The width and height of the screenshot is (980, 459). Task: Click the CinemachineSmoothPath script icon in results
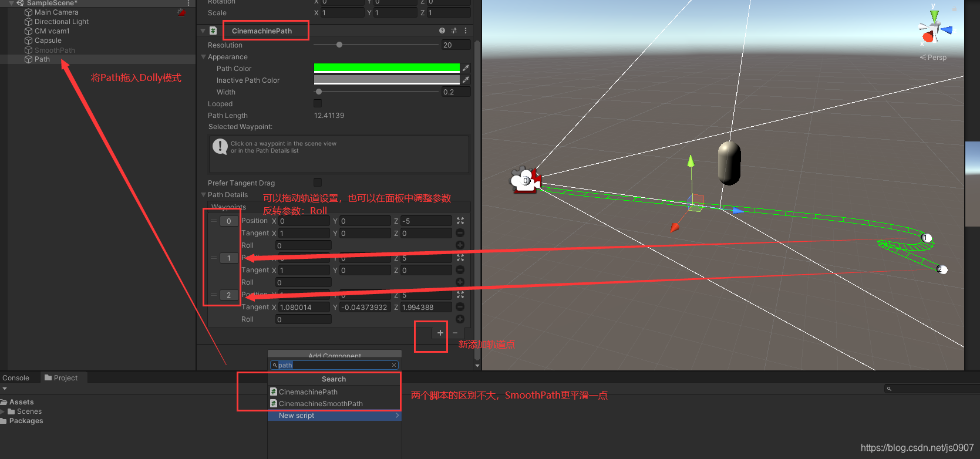(x=273, y=403)
